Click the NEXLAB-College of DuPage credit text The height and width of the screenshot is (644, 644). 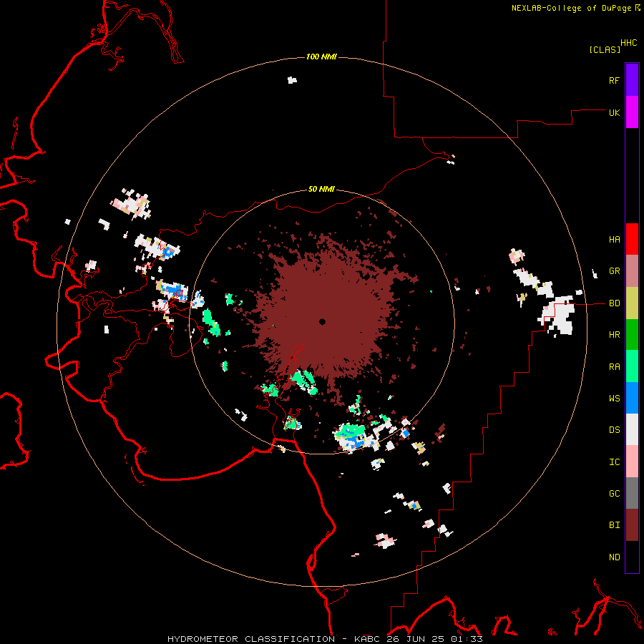point(571,8)
